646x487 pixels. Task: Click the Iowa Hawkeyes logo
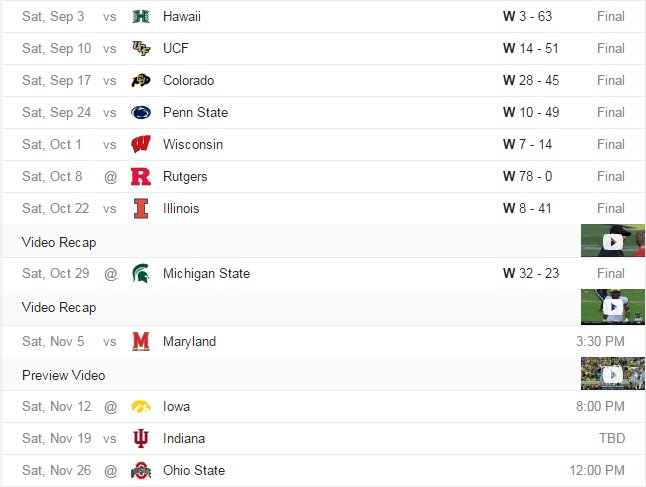(x=141, y=407)
